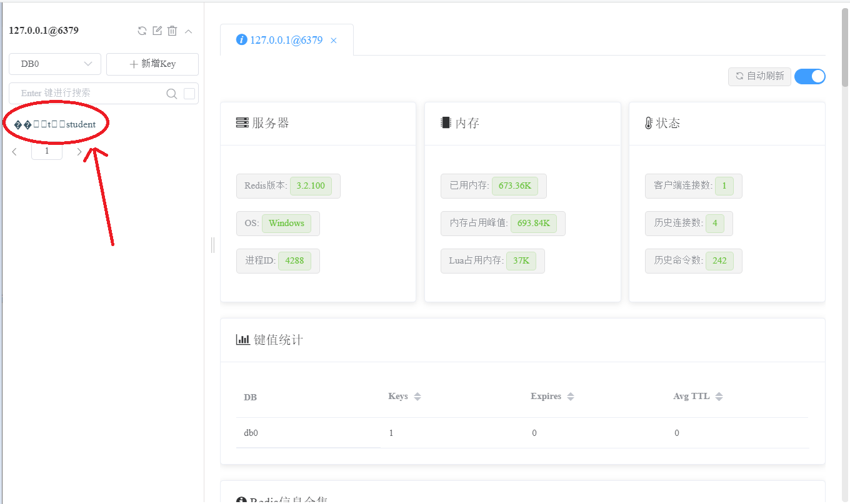Select the student key in the key list
The height and width of the screenshot is (504, 850).
56,124
